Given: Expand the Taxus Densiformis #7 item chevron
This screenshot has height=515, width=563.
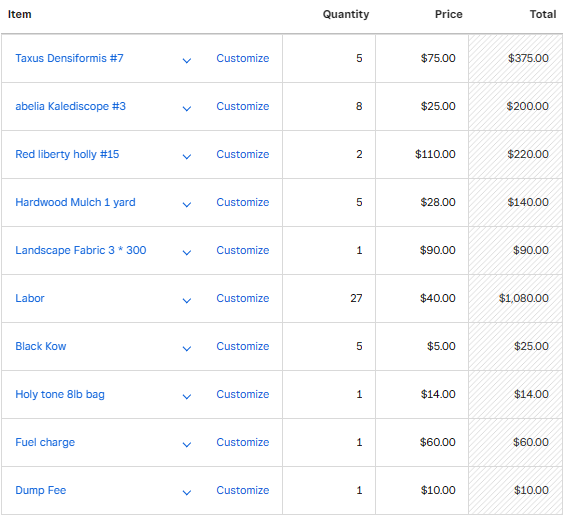Looking at the screenshot, I should click(187, 60).
